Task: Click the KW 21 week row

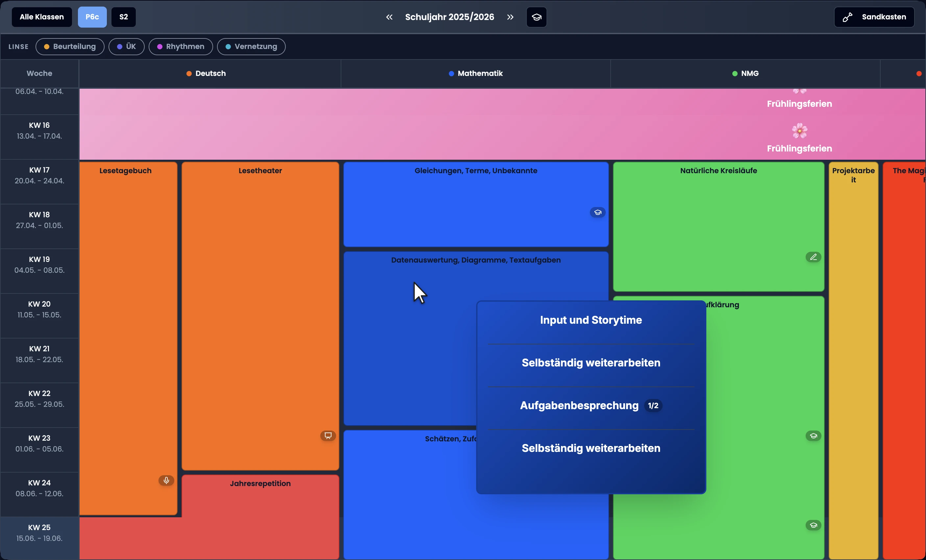Action: [x=39, y=361]
